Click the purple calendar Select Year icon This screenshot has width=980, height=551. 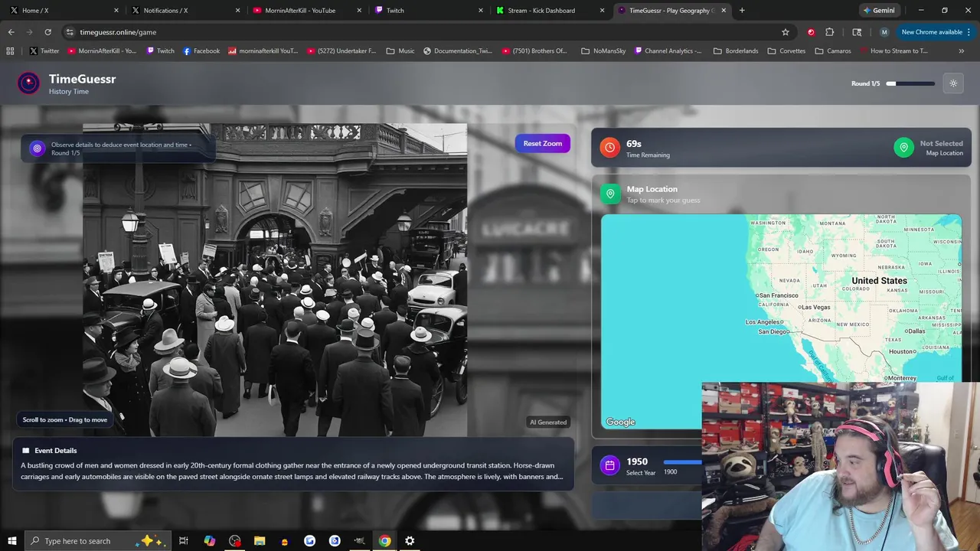[x=609, y=465]
